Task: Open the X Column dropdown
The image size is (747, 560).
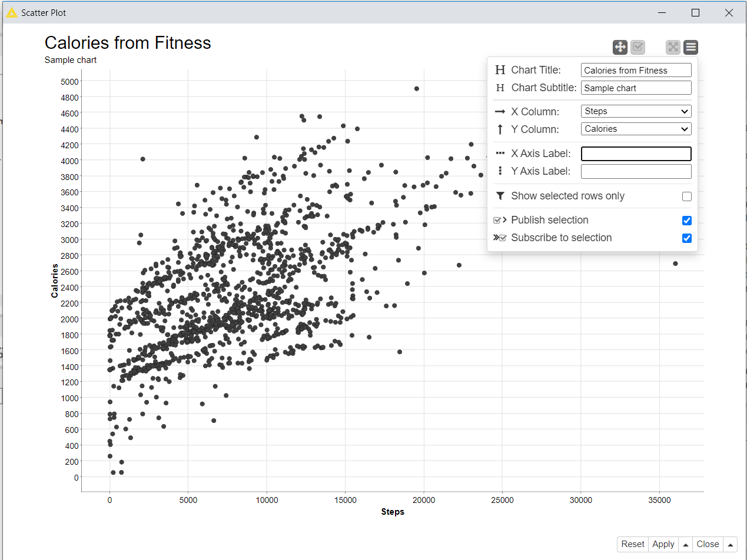Action: pos(636,111)
